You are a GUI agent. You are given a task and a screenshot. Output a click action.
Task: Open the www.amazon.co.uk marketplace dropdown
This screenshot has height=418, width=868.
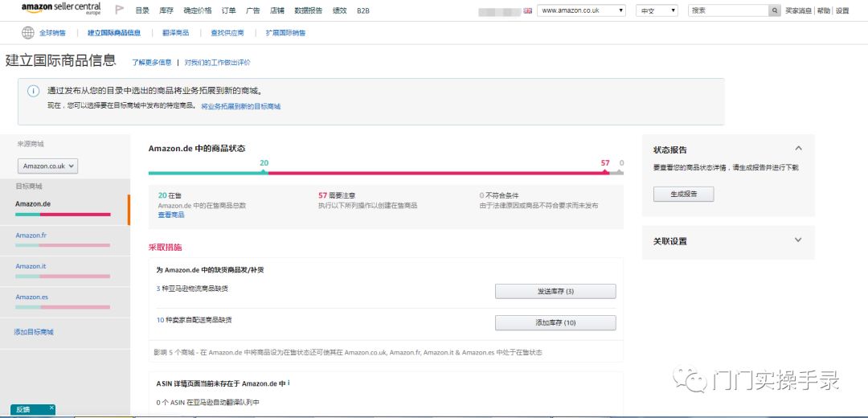[x=581, y=10]
